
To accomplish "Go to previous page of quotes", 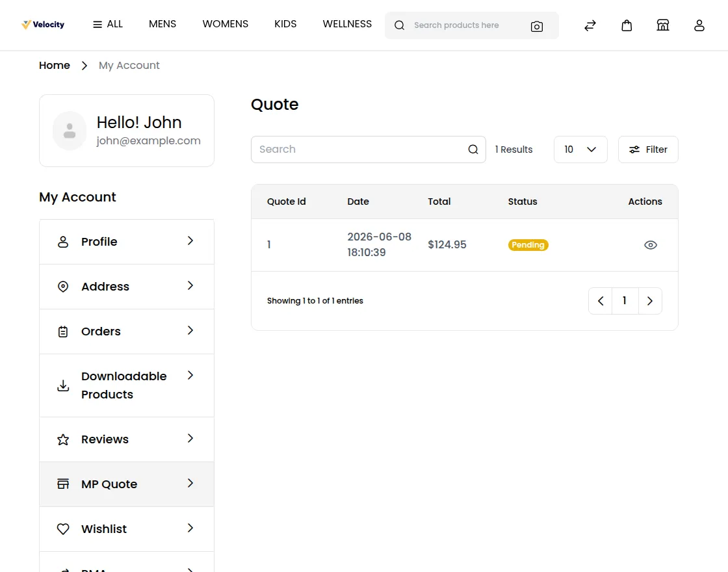I will tap(601, 301).
